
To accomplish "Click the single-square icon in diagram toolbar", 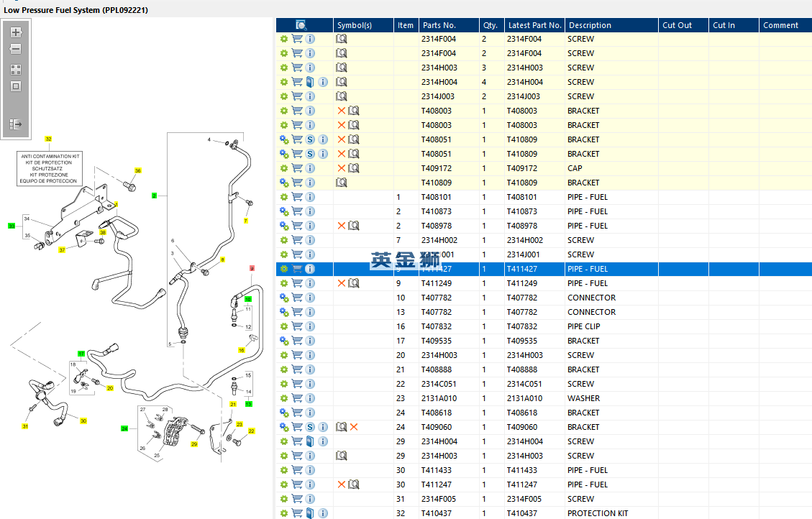I will [16, 86].
